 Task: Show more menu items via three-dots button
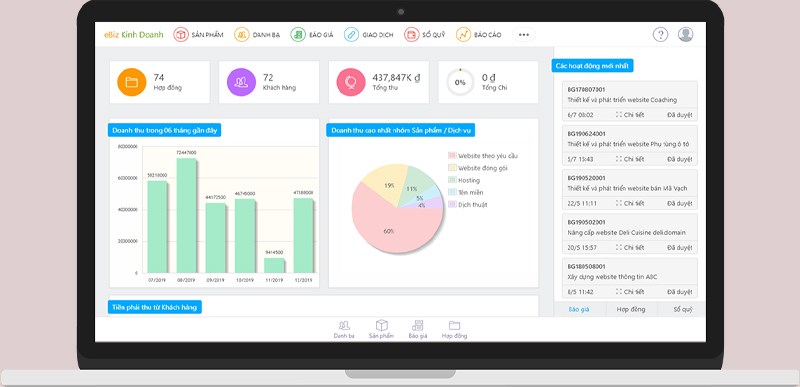tap(523, 35)
